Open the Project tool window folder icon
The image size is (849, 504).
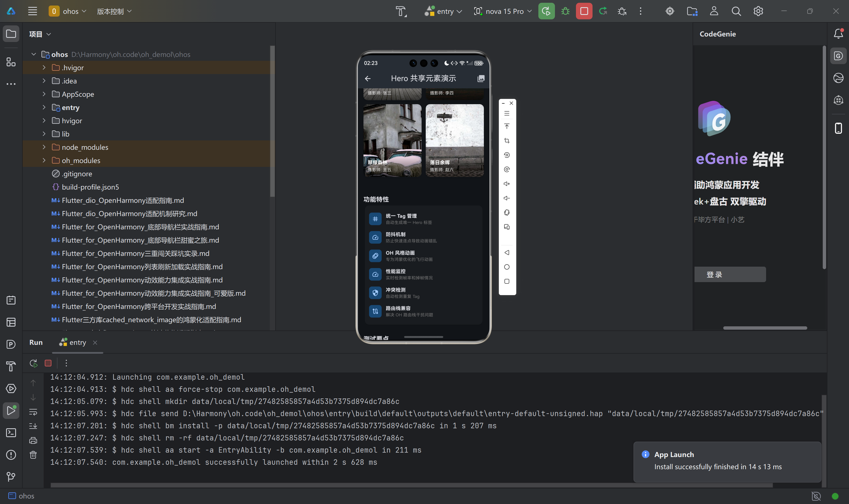point(11,34)
